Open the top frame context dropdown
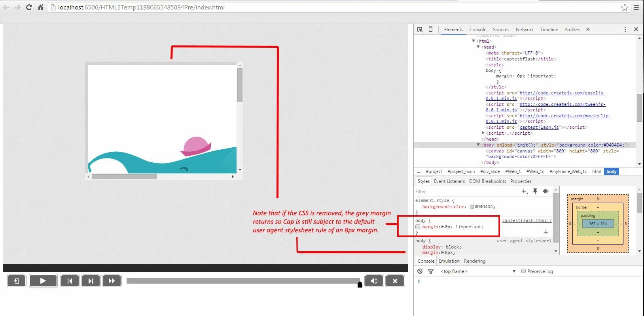 [x=478, y=271]
